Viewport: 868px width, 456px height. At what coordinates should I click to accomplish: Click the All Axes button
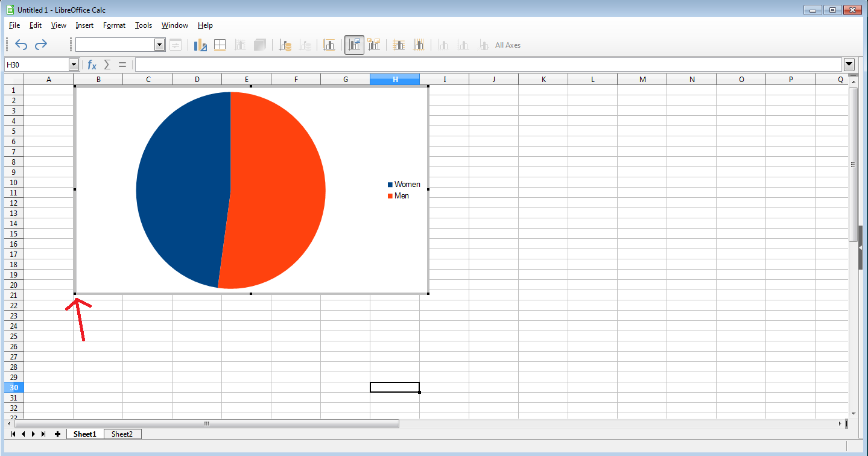[x=508, y=45]
